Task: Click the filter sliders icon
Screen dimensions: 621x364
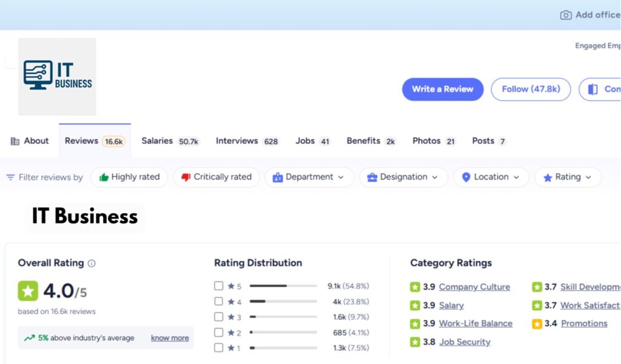Action: (10, 177)
